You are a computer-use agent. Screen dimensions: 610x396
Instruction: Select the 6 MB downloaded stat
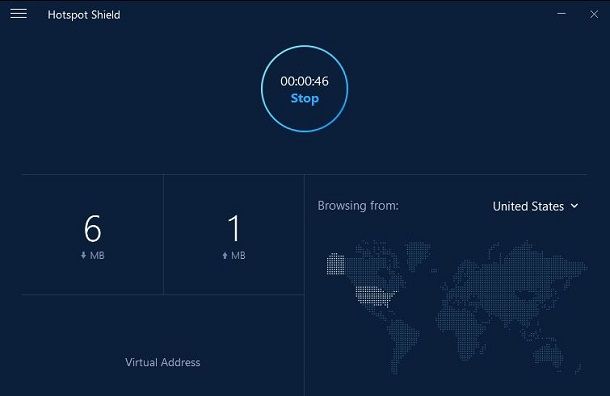click(x=93, y=236)
